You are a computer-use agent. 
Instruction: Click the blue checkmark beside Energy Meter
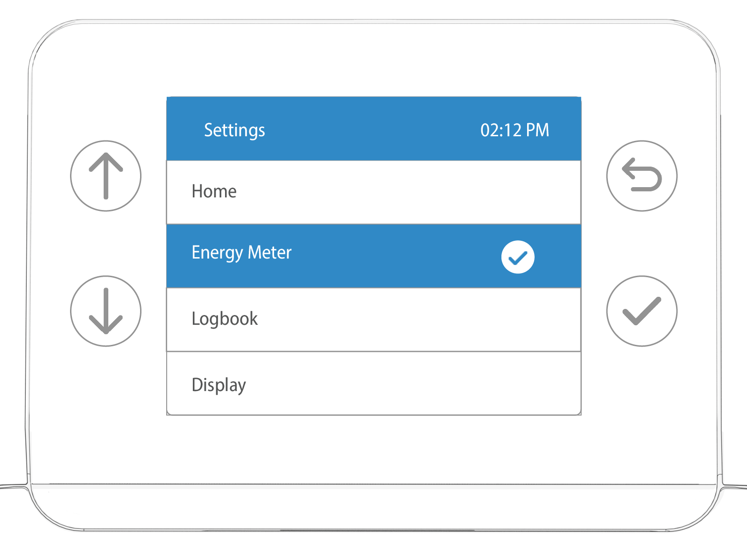(x=518, y=257)
